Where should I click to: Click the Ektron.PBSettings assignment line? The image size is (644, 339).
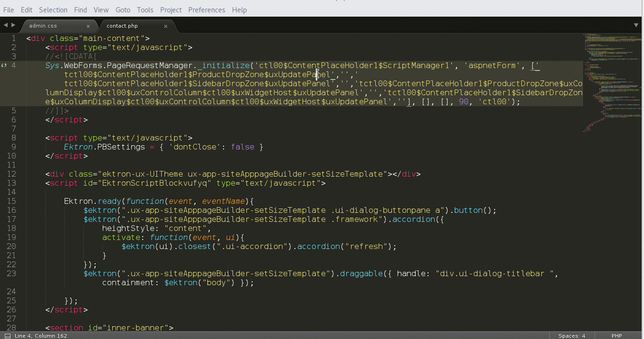[163, 147]
